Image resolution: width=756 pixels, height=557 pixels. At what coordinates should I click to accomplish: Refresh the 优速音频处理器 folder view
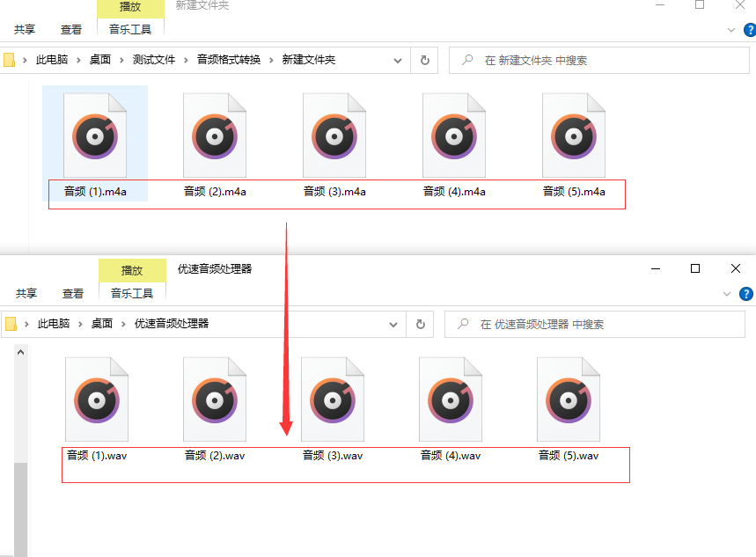[419, 324]
